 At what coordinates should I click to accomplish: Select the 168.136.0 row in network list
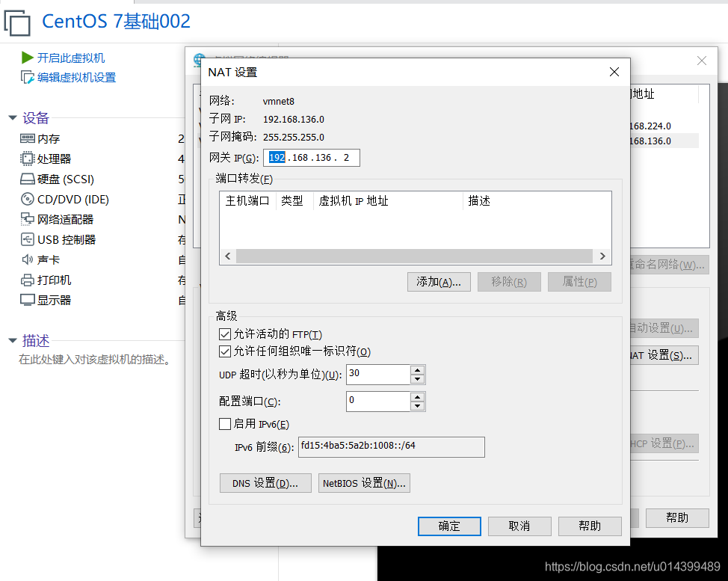pos(664,141)
